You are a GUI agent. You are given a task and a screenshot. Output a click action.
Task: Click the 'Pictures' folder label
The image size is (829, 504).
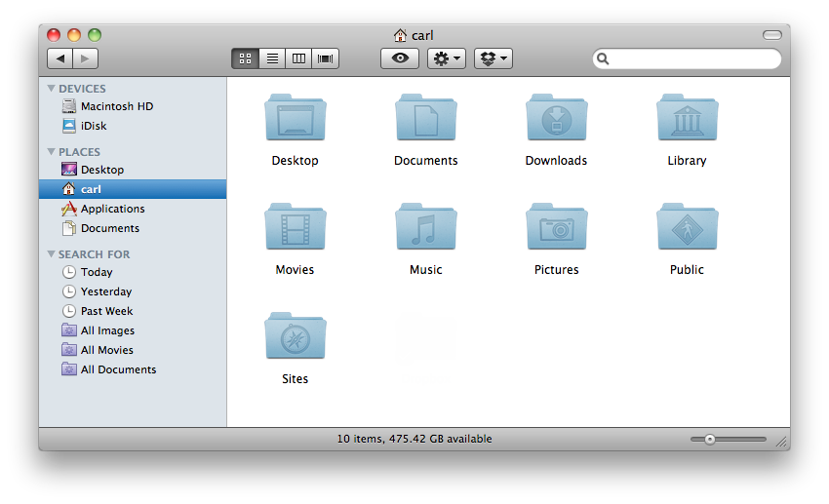coord(556,270)
